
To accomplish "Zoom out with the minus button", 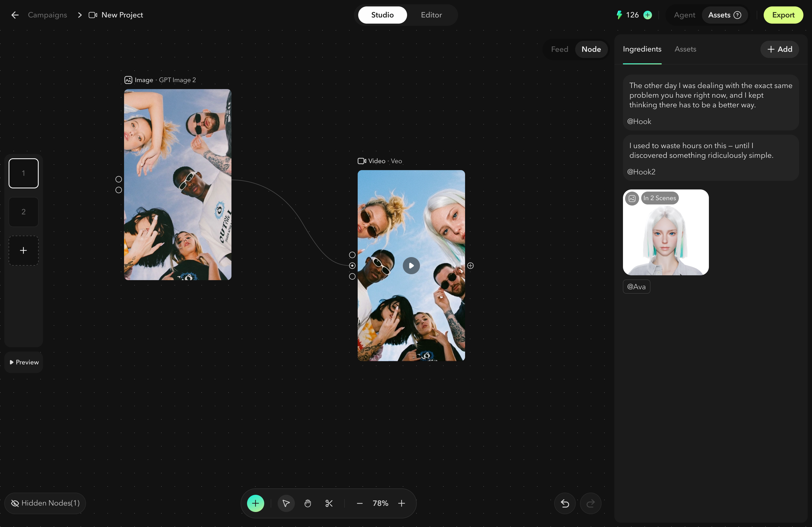I will point(359,503).
